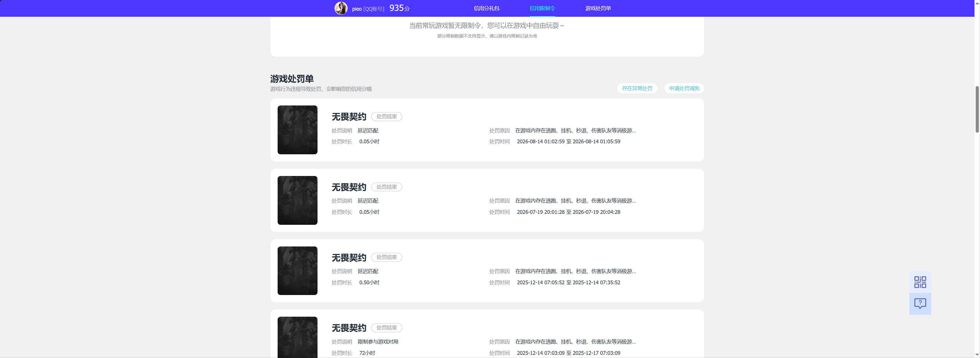
Task: Click 处罚结束 badge on 2026-07-19 card
Action: click(x=387, y=187)
